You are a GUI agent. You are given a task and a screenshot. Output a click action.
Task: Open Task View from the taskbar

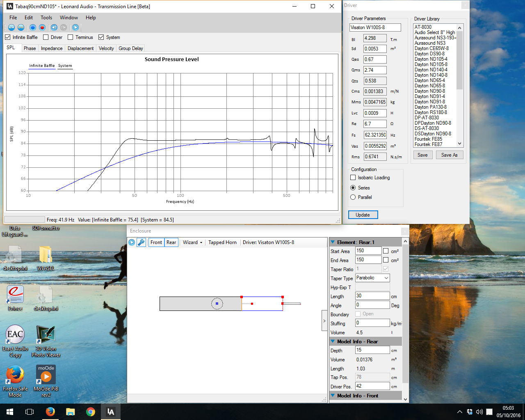(30, 412)
